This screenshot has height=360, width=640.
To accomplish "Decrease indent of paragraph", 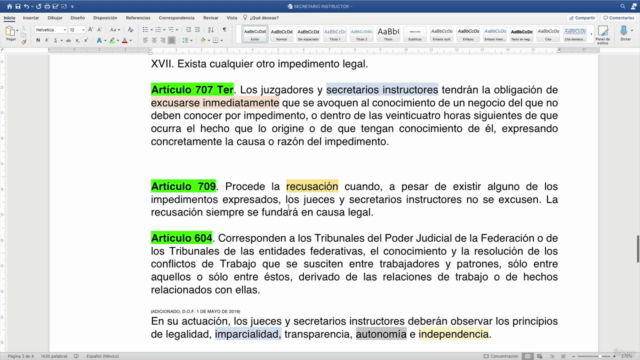I will [188, 30].
